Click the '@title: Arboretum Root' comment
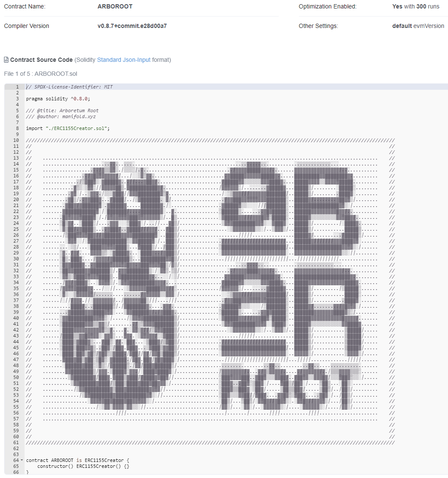This screenshot has width=448, height=478. 62,111
